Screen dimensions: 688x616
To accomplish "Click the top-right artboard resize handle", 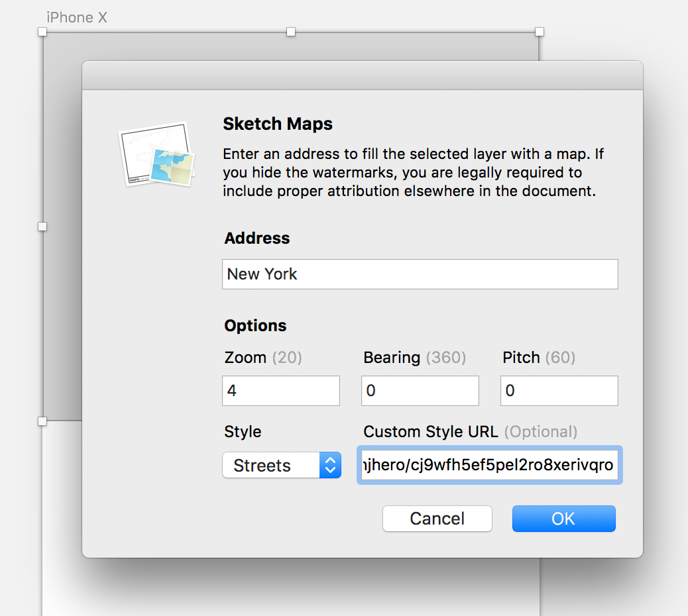I will 539,31.
